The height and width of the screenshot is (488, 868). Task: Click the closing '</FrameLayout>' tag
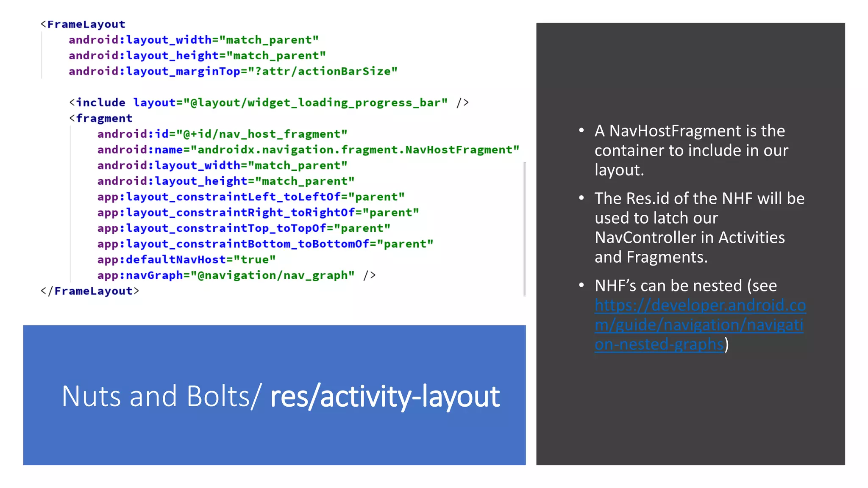point(90,291)
